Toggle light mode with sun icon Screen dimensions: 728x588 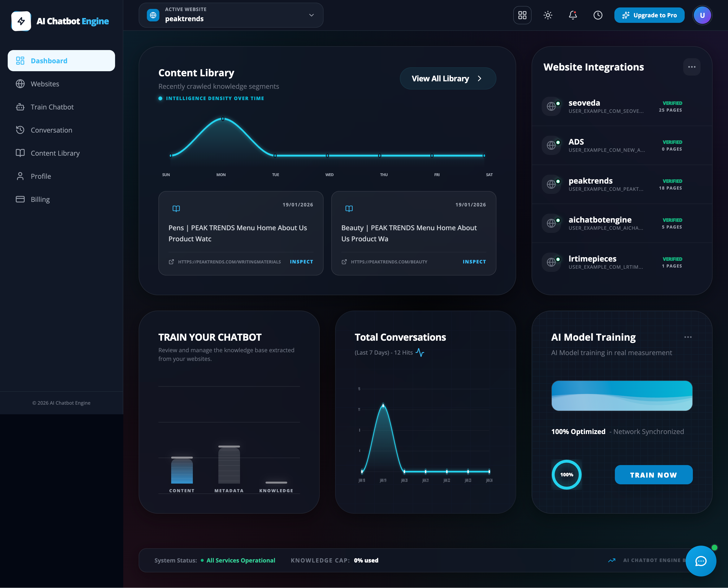[548, 15]
